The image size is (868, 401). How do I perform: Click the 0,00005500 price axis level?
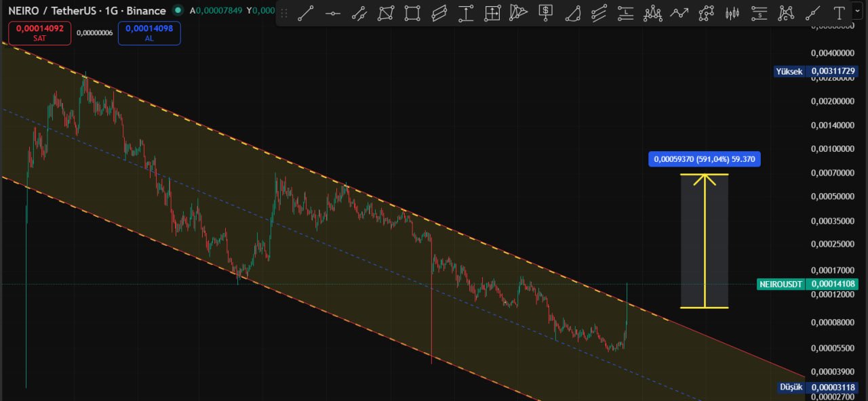pos(833,347)
